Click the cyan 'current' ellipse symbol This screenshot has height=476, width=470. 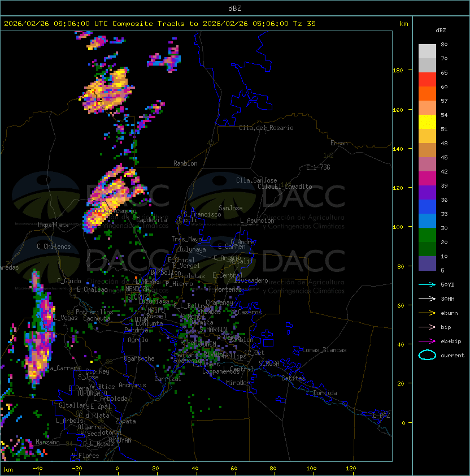click(427, 355)
